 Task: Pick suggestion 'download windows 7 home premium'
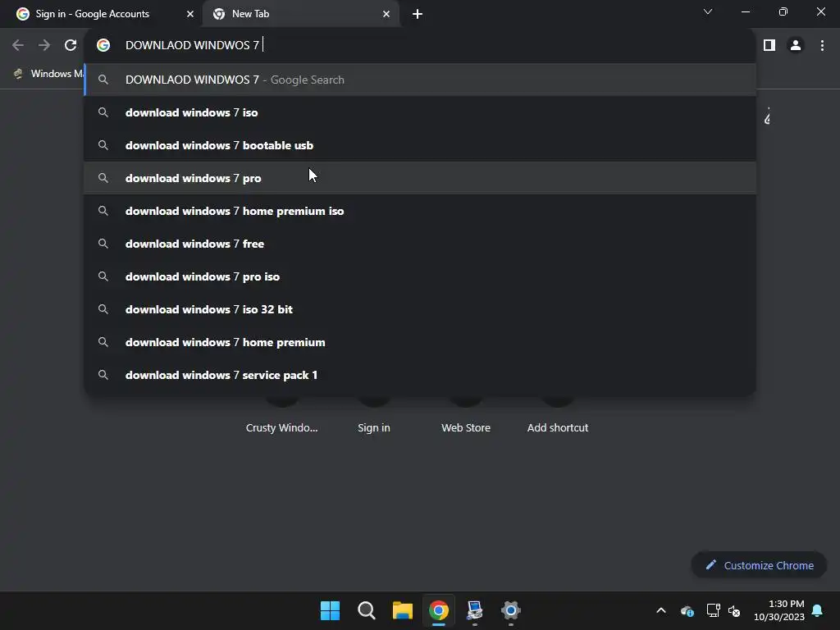(420, 342)
